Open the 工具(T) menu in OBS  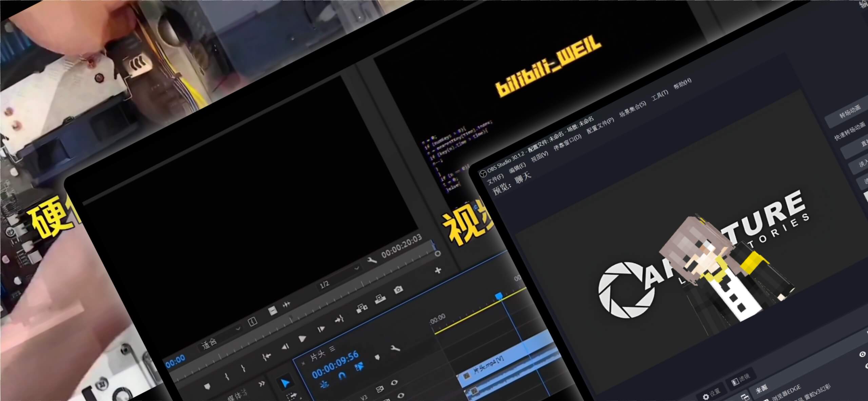(659, 95)
